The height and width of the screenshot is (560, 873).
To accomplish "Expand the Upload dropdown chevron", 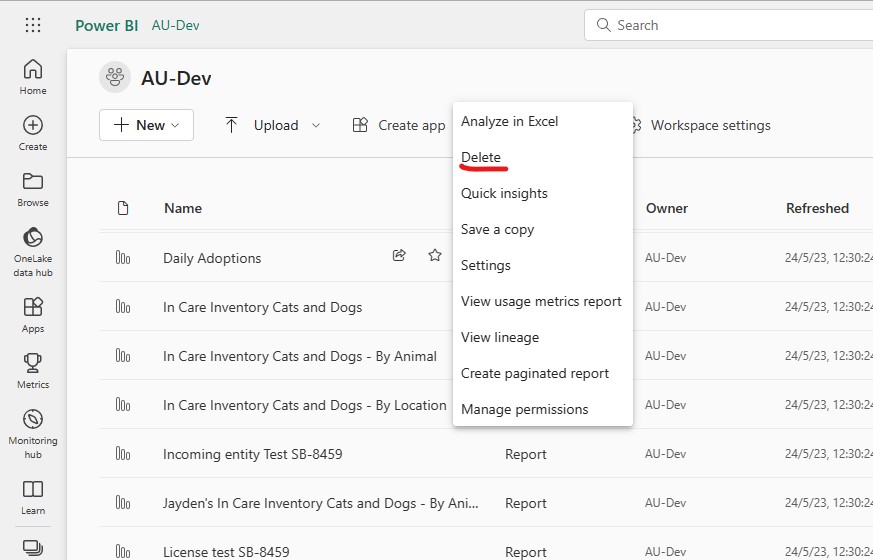I will click(316, 125).
